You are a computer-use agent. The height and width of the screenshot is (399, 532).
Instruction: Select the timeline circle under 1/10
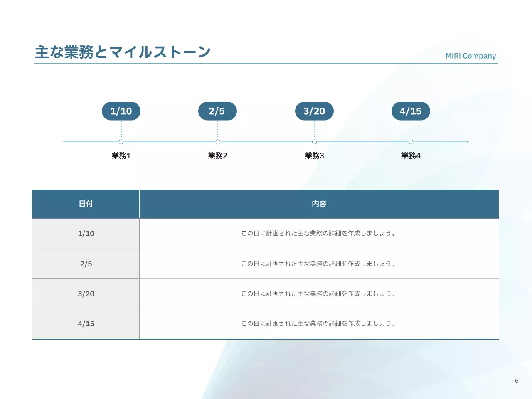[x=121, y=142]
